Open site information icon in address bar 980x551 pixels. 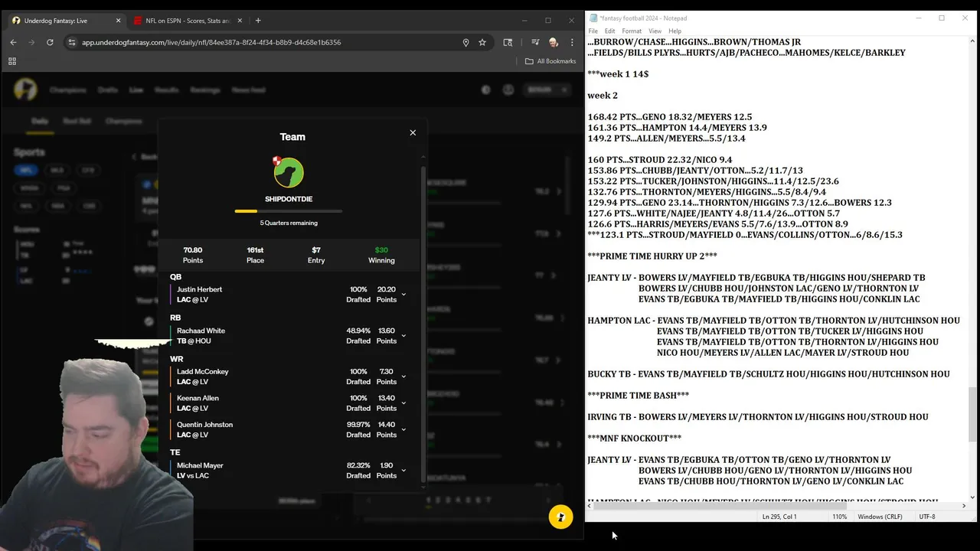71,42
